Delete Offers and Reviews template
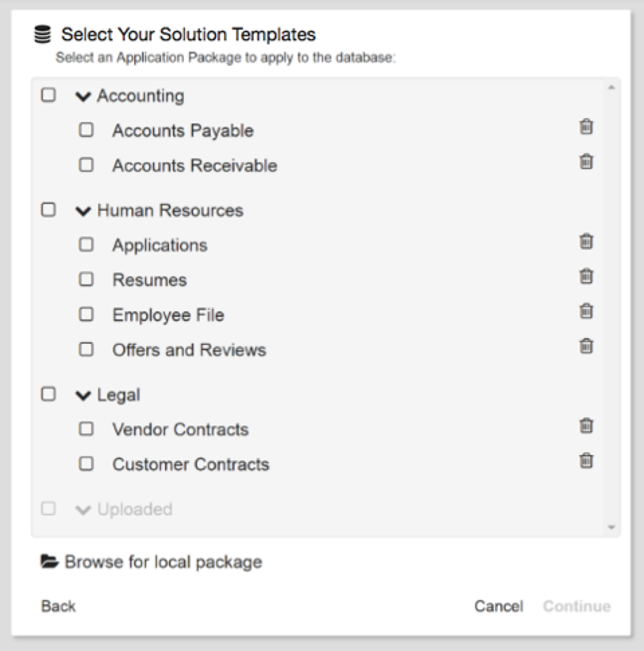This screenshot has height=651, width=644. click(x=586, y=346)
